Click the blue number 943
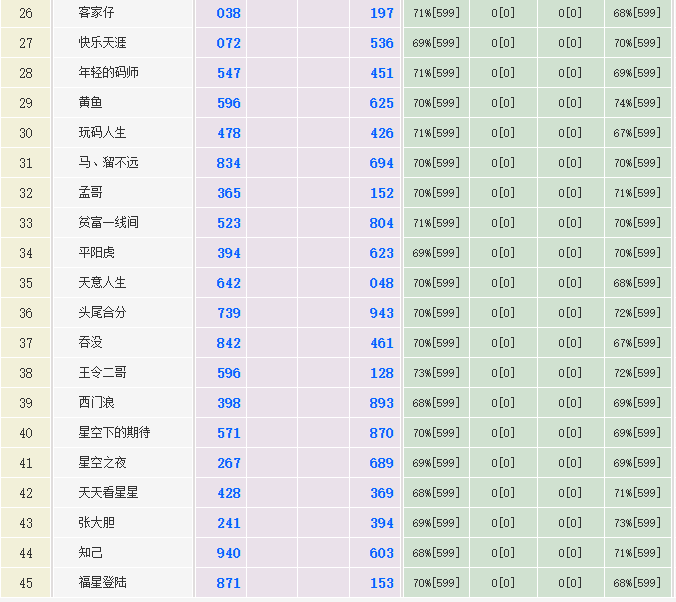 coord(381,313)
